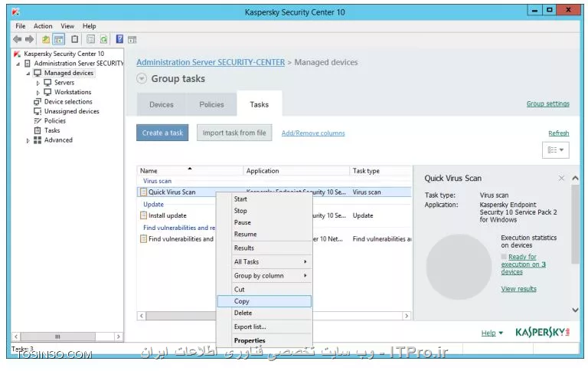Open the View menu
The image size is (588, 371).
pos(67,26)
